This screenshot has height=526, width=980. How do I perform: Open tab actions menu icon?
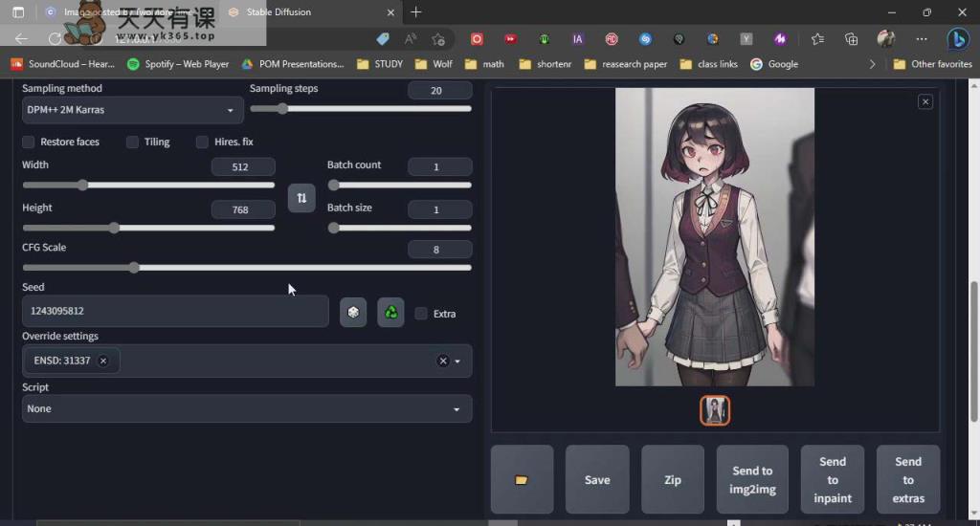point(18,11)
